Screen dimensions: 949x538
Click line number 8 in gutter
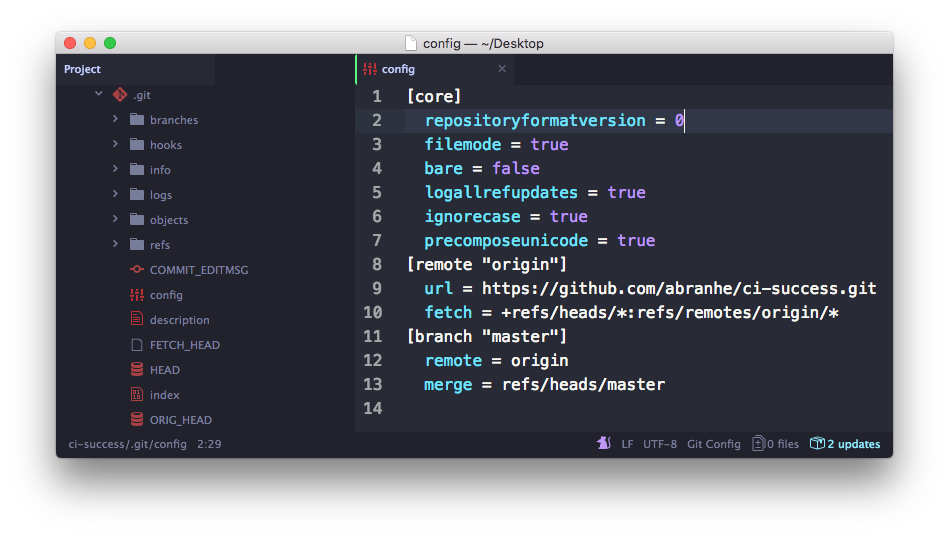(x=376, y=264)
